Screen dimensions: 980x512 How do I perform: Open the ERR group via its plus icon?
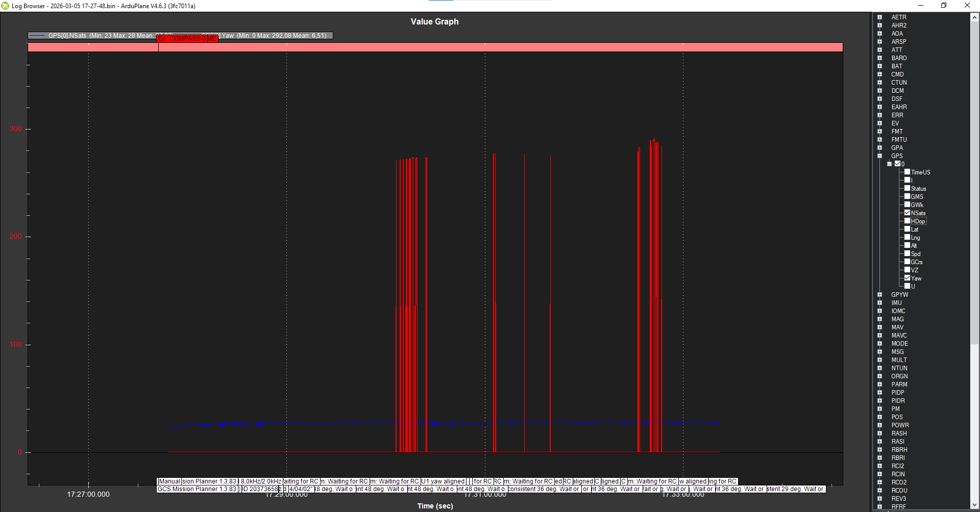coord(879,115)
